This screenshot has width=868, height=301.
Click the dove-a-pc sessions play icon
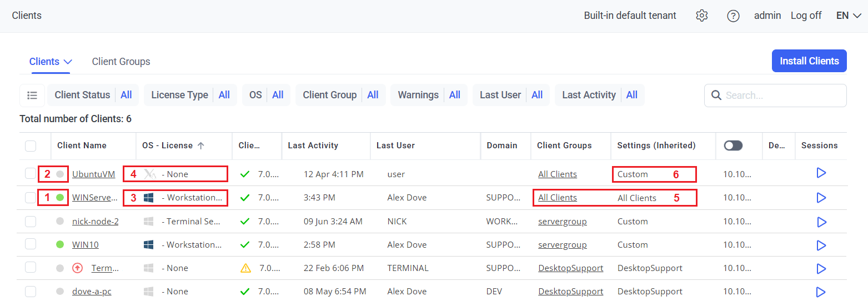click(821, 292)
